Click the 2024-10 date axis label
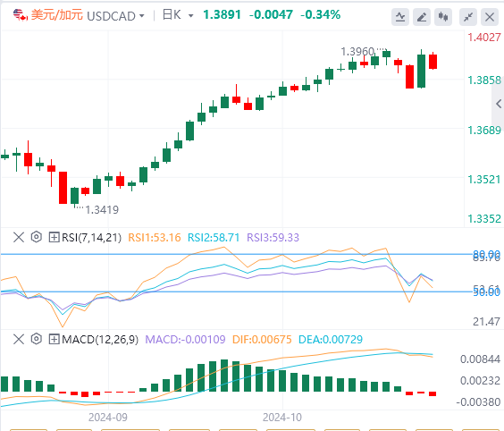 282,418
